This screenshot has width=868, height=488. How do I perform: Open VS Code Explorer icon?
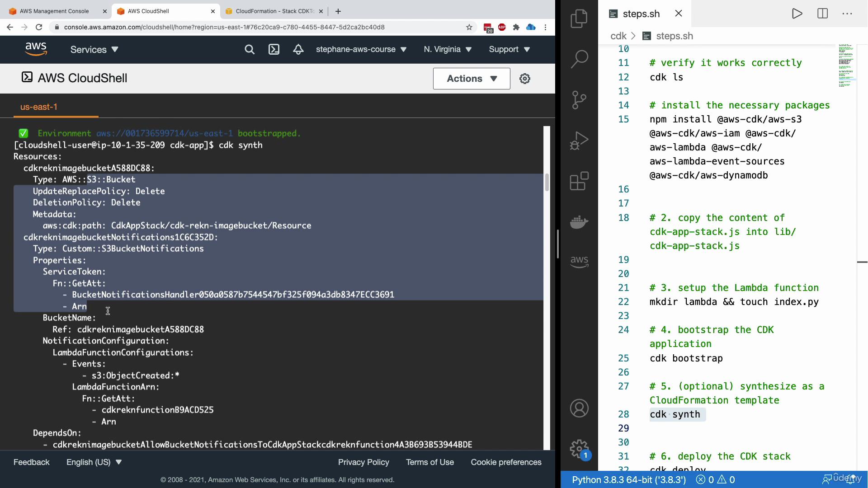579,19
